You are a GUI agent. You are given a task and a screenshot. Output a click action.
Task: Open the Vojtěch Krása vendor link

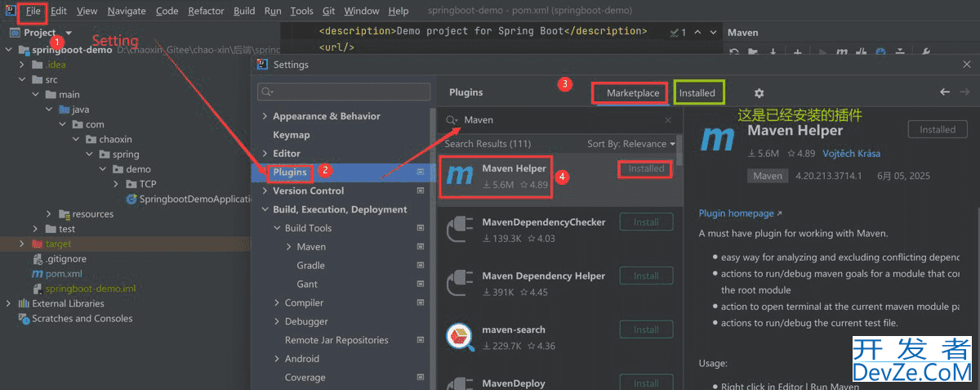tap(851, 154)
